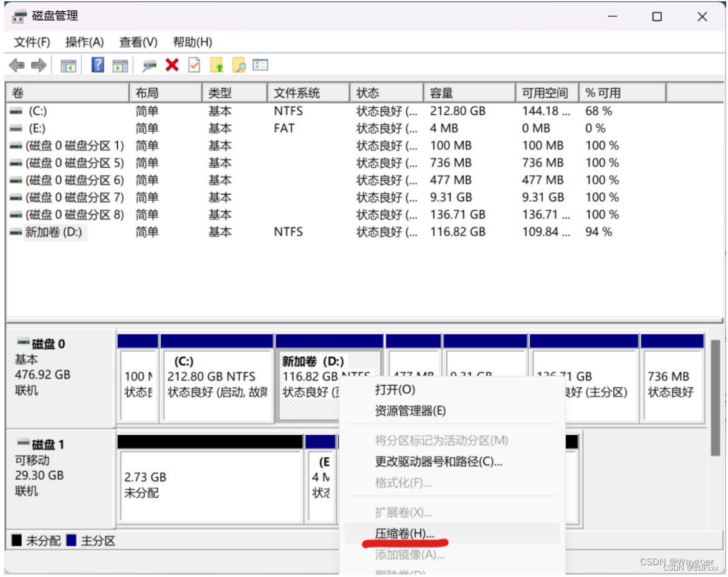Click the 磁盘 1 removable disk label panel

pyautogui.click(x=61, y=478)
